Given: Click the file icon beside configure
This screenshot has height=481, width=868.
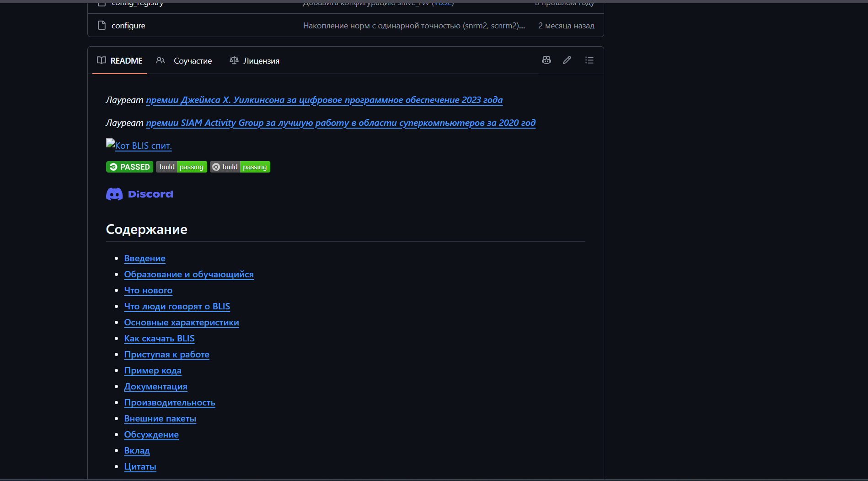Looking at the screenshot, I should (x=102, y=25).
